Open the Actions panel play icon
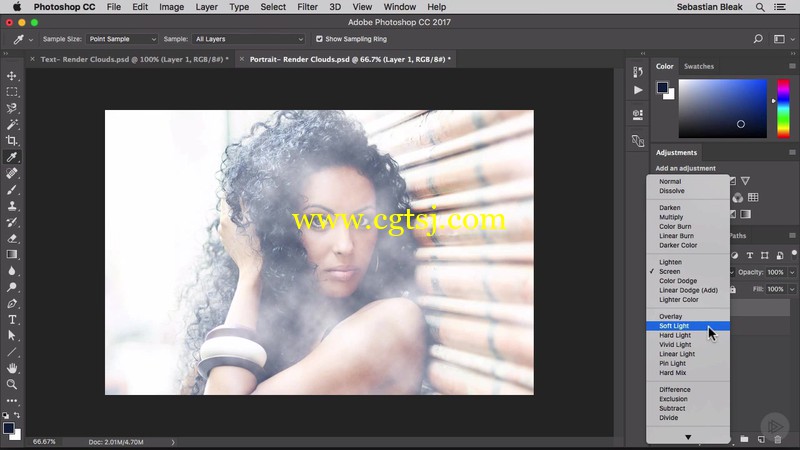Screen dimensions: 800x450 click(638, 90)
